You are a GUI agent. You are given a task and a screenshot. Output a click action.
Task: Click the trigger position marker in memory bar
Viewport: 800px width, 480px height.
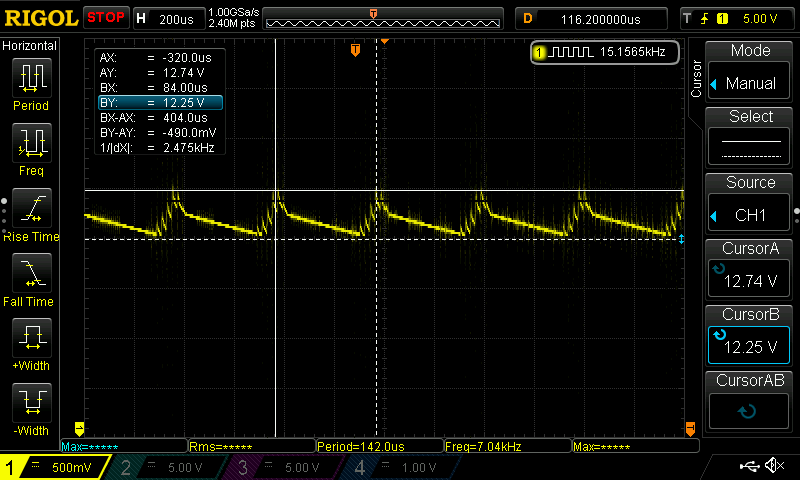[373, 13]
